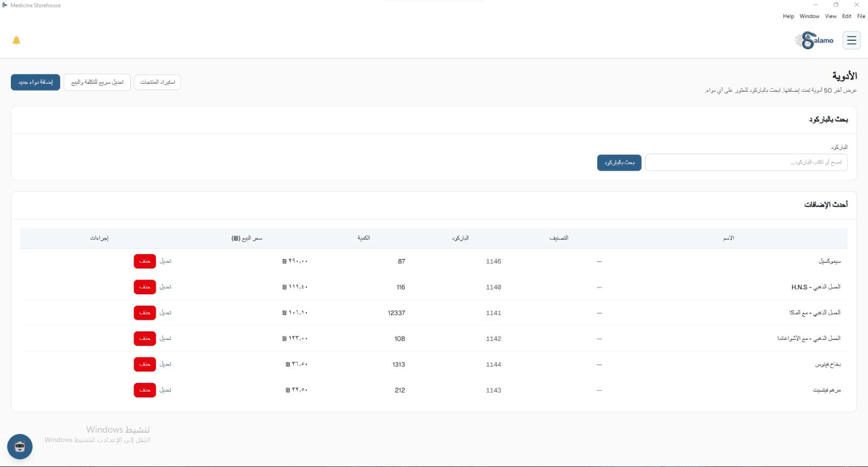This screenshot has width=868, height=467.
Task: Delete the medicine with barcode 1144
Action: tap(145, 364)
